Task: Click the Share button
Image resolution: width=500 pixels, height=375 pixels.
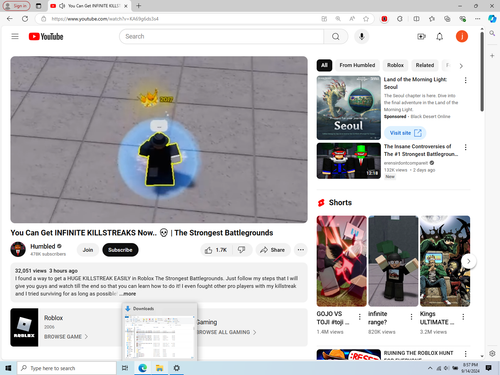Action: pyautogui.click(x=273, y=250)
